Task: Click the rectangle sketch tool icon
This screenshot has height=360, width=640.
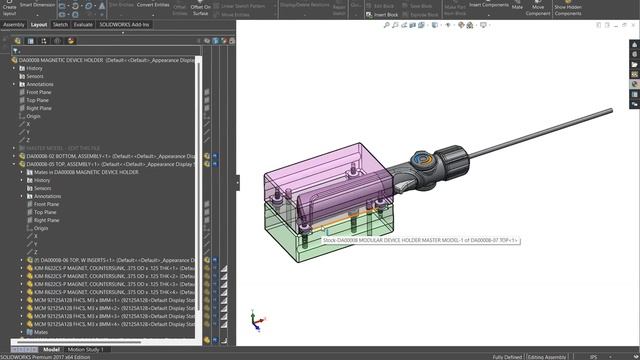Action: pos(62,6)
